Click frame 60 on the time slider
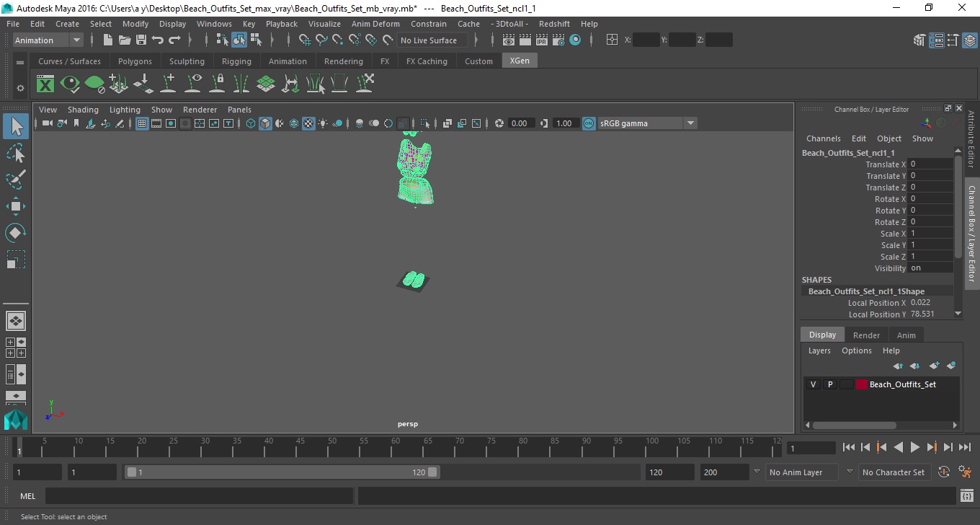Image resolution: width=980 pixels, height=525 pixels. pyautogui.click(x=395, y=446)
